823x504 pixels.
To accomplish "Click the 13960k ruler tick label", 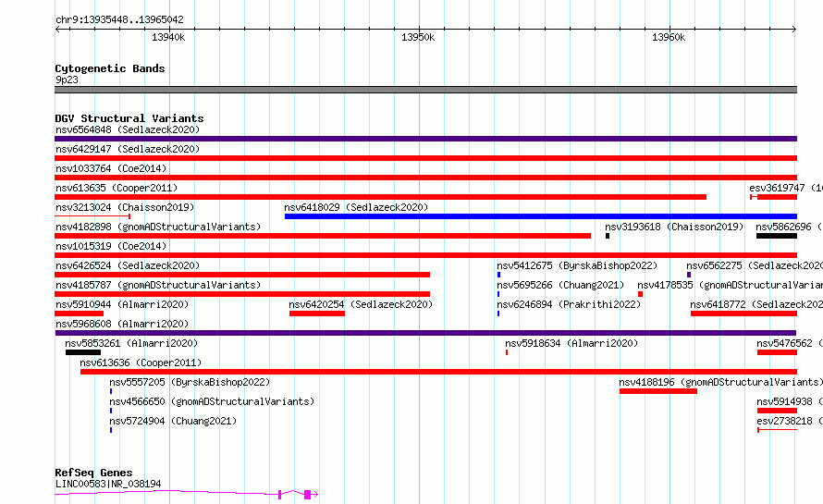I will coord(669,37).
